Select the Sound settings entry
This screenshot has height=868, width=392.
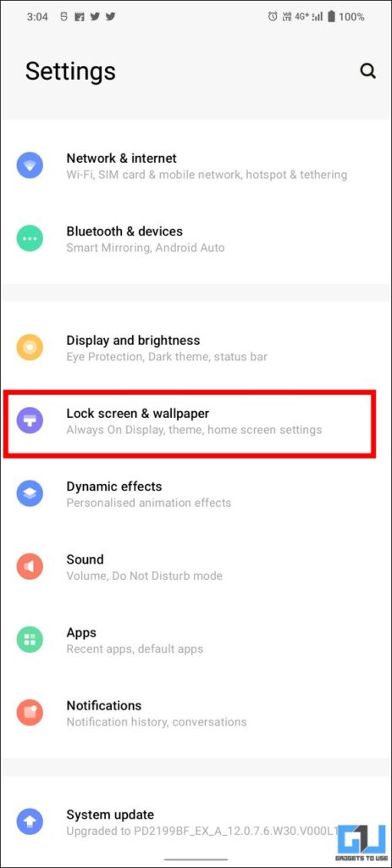point(196,567)
